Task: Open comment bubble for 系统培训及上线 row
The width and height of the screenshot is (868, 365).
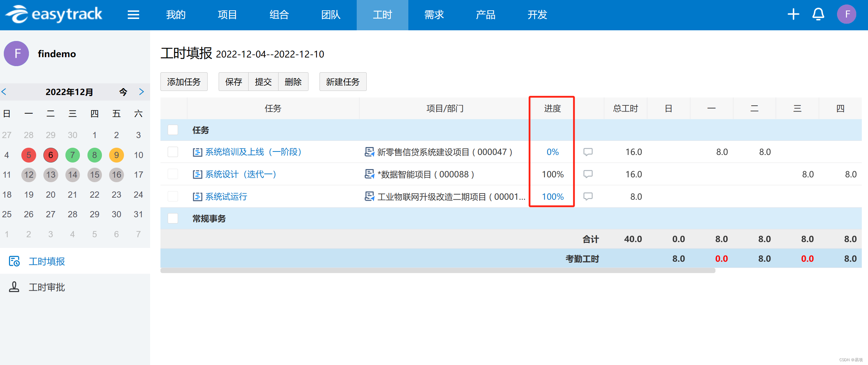Action: coord(588,152)
